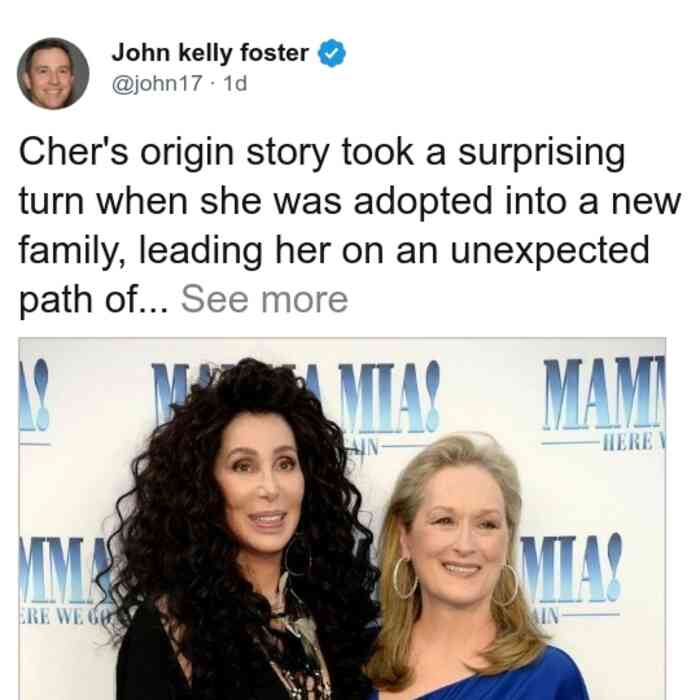
Task: Click the blue verified checkmark badge
Action: (331, 53)
